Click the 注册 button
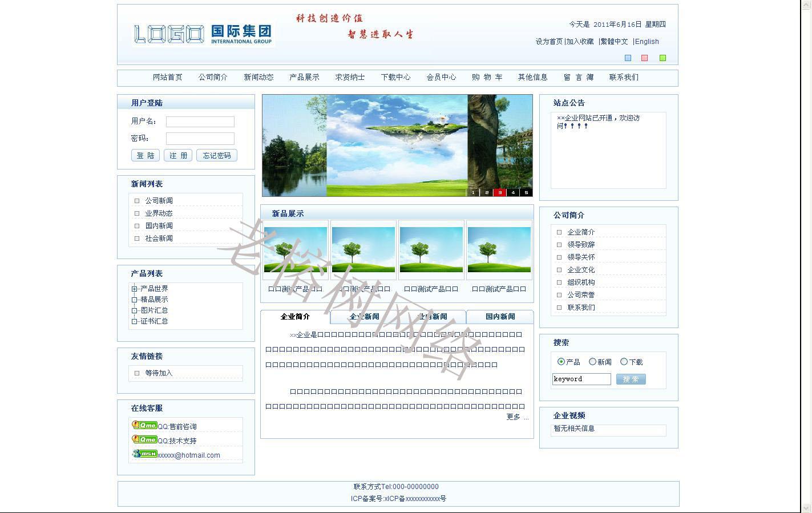Screen dimensions: 812x513 click(x=178, y=155)
